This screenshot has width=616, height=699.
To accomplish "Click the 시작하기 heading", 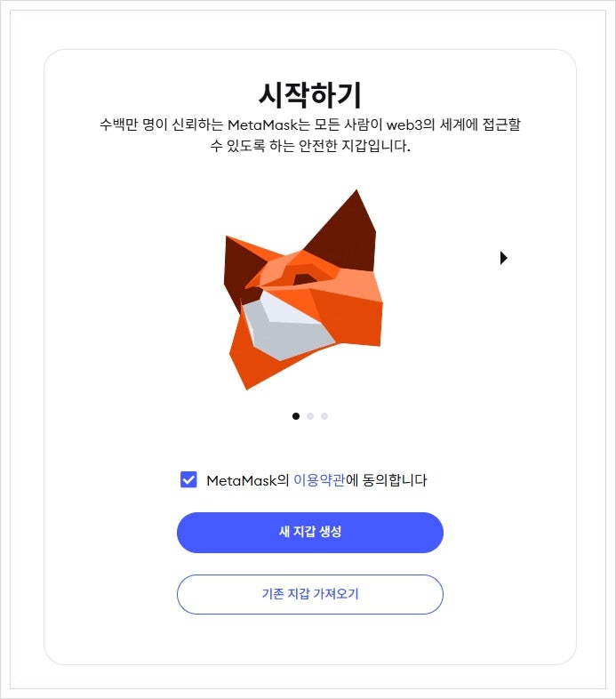I will 310,95.
